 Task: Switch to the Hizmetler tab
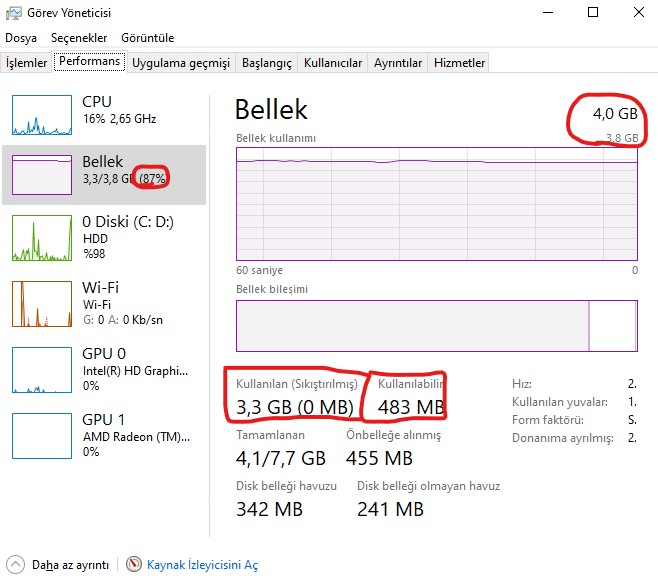pos(459,63)
